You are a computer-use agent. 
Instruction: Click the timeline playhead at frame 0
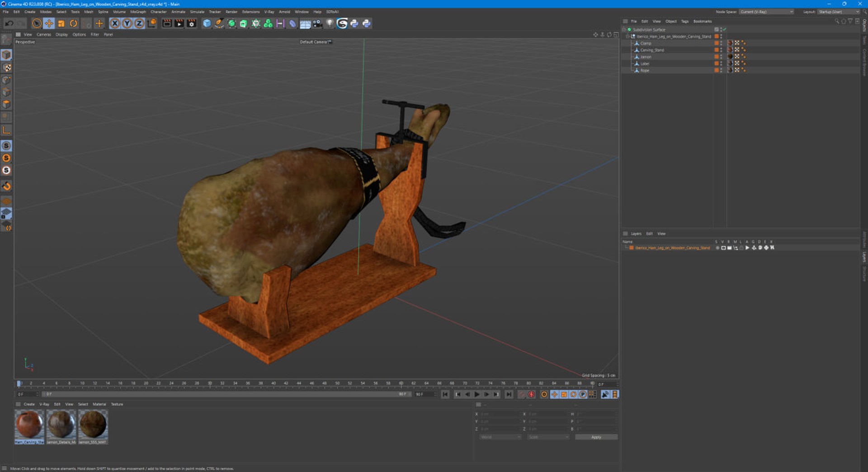pyautogui.click(x=19, y=384)
